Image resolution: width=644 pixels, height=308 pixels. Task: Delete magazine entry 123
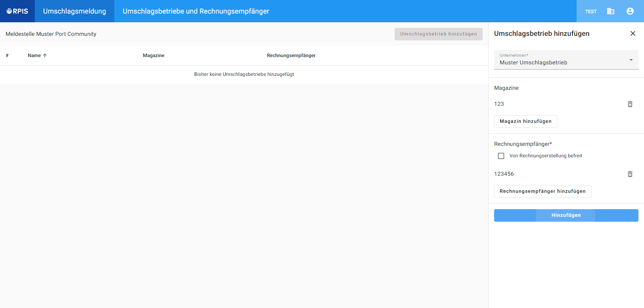630,104
